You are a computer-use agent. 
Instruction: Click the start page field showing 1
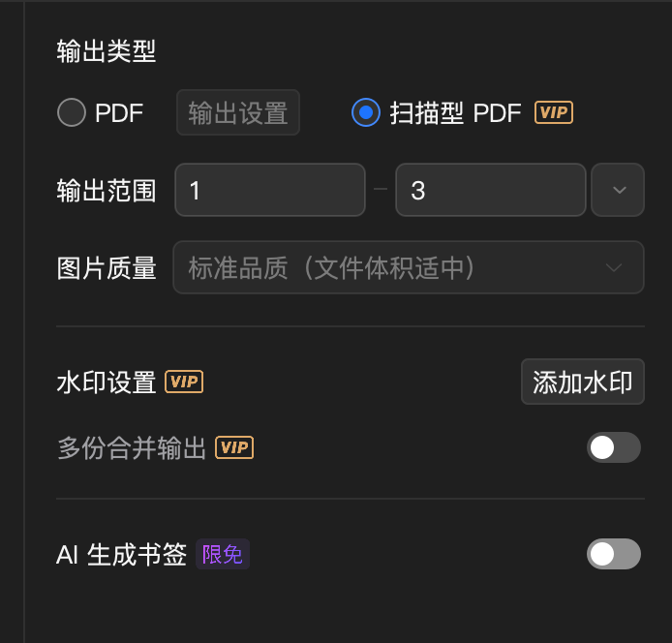270,190
